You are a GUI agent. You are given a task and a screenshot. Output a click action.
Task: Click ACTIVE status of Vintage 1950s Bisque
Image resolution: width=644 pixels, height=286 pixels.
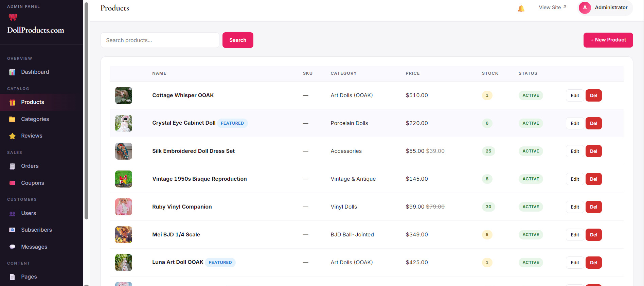(x=531, y=179)
